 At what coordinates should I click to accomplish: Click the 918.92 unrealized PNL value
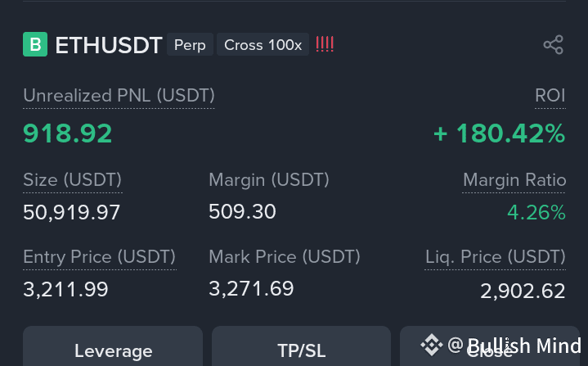68,133
